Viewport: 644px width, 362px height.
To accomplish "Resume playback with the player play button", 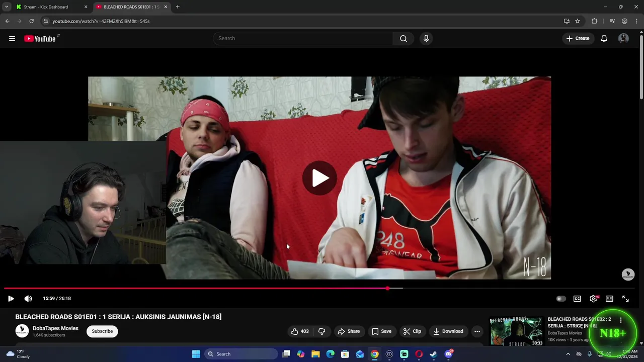I will (11, 299).
